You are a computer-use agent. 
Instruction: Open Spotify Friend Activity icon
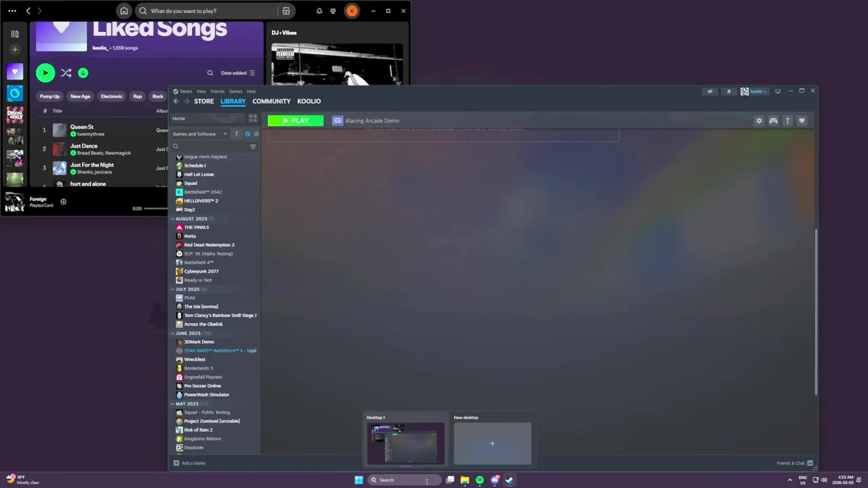click(333, 11)
